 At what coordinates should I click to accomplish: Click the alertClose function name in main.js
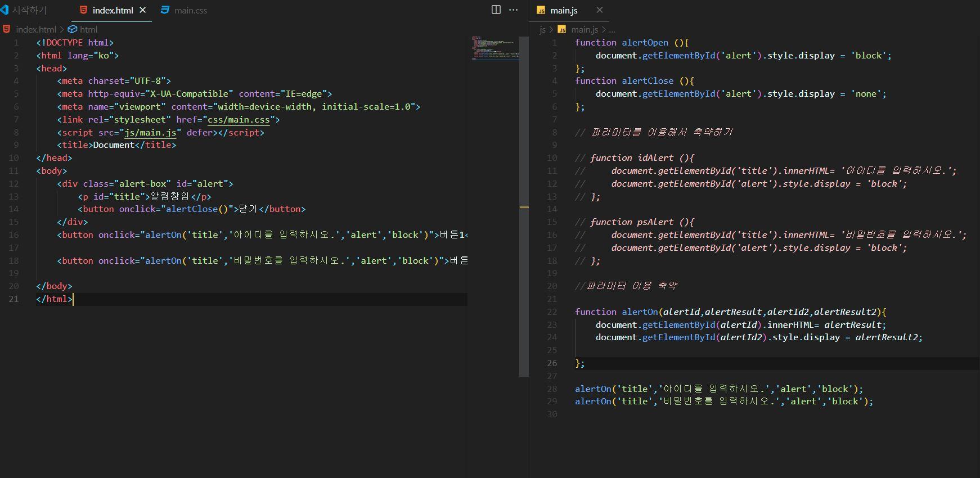(x=648, y=80)
